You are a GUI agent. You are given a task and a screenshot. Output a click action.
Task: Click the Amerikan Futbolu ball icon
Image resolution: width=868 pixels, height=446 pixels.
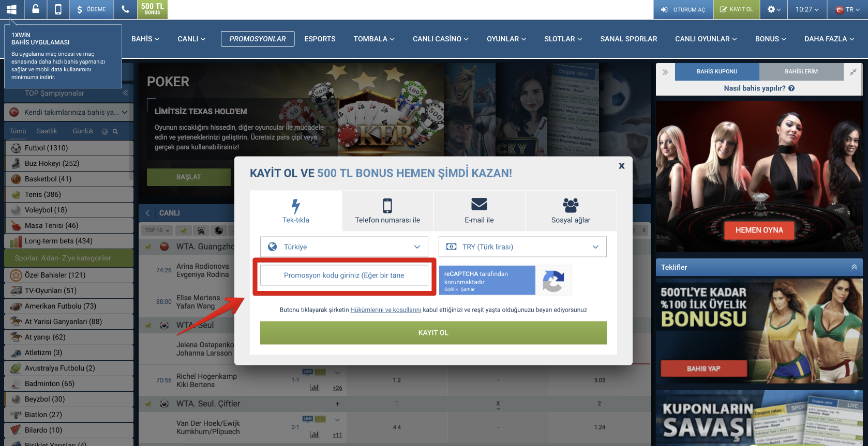(x=16, y=306)
